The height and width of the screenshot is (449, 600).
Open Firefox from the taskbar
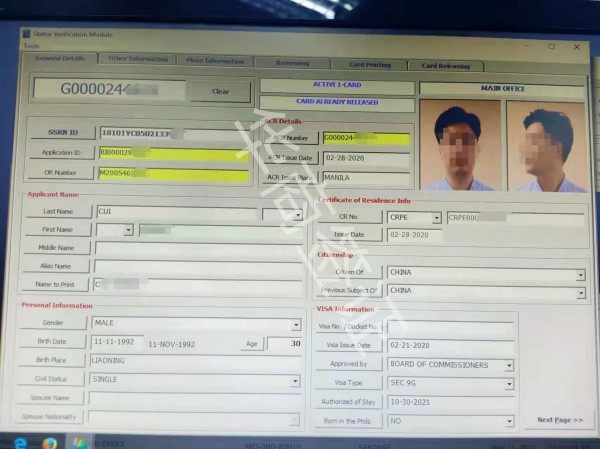48,440
